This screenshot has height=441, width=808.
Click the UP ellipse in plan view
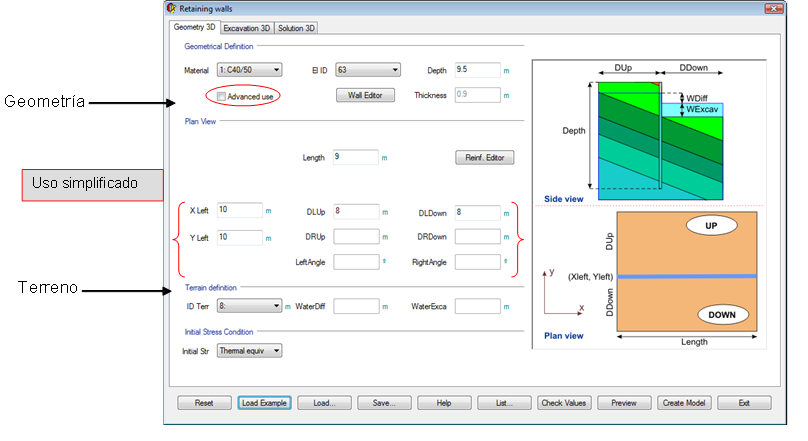tap(711, 226)
